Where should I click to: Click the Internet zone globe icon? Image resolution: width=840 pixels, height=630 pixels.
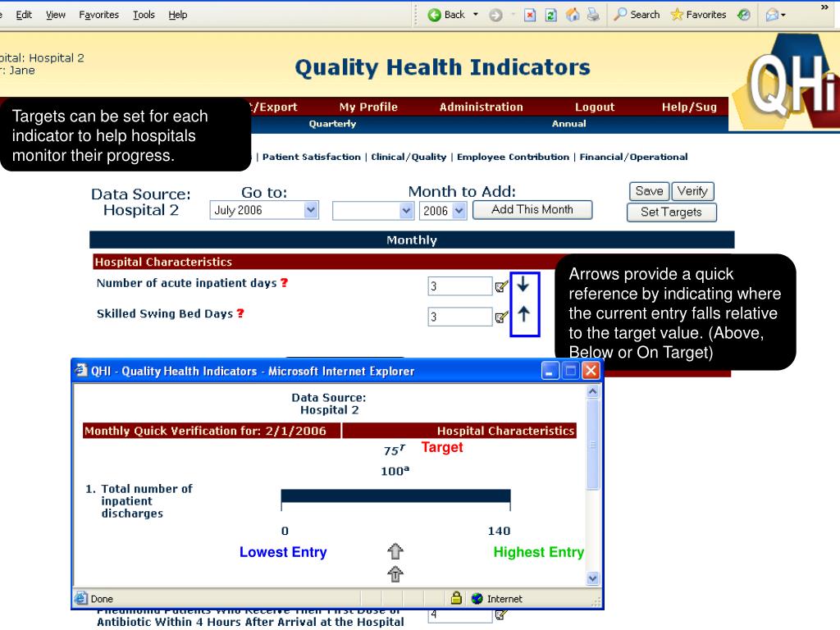[477, 598]
